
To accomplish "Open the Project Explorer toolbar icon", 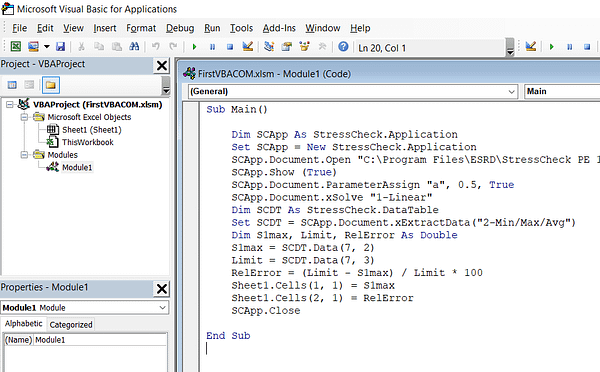I will click(x=269, y=47).
